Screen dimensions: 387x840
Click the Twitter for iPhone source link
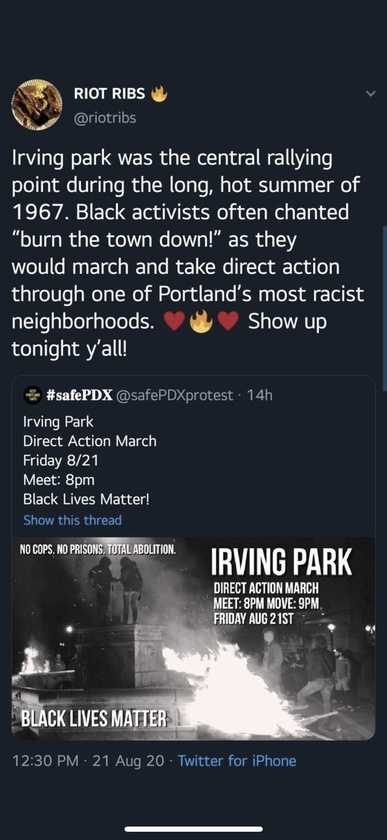pos(236,760)
